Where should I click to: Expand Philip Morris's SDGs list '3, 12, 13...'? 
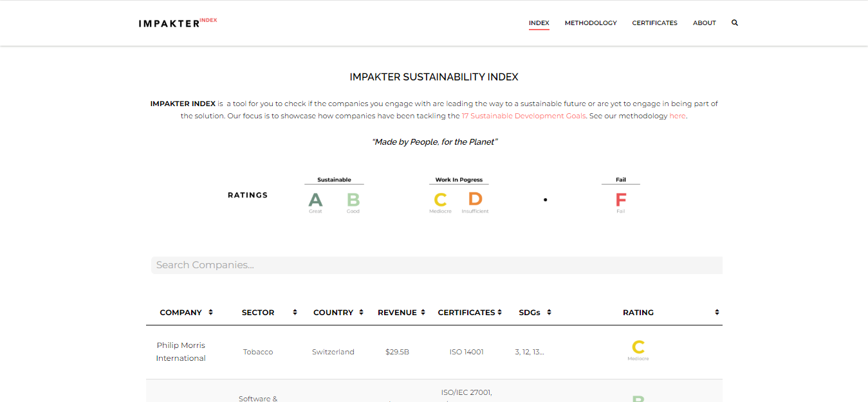pos(529,352)
